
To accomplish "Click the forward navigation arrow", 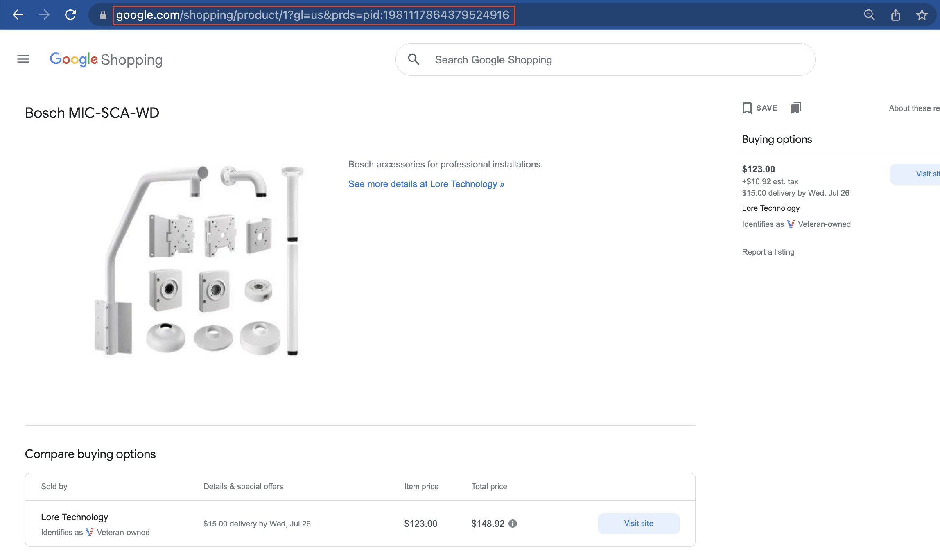I will pos(44,15).
